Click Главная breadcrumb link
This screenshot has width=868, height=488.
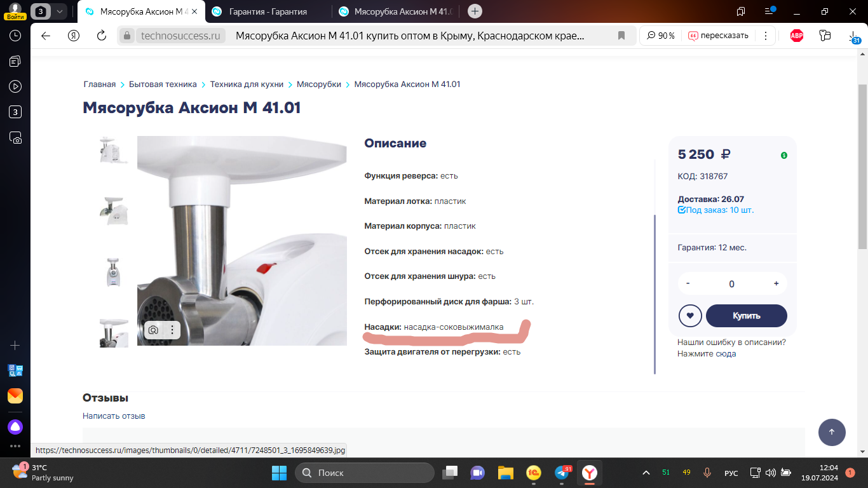100,84
